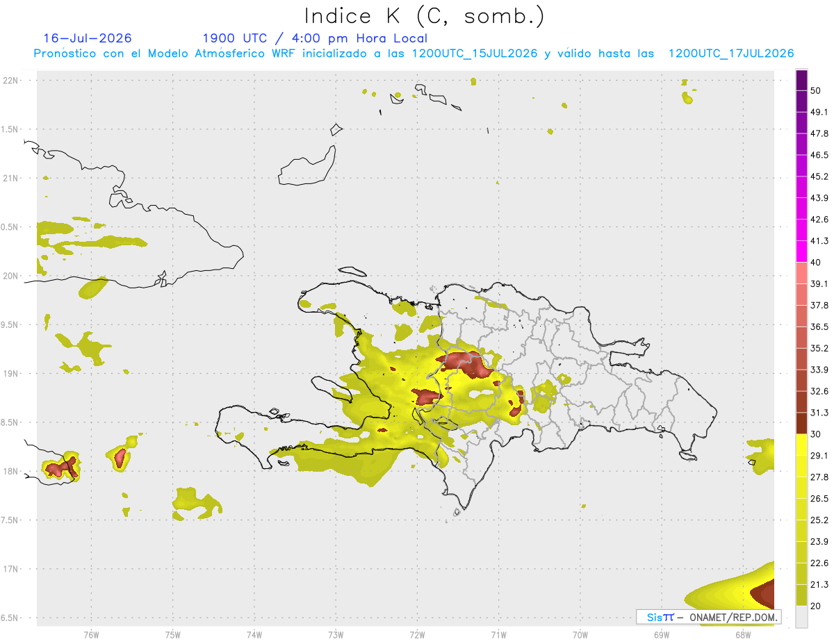
Task: Click the "37.8" colour scale label
Action: click(819, 305)
